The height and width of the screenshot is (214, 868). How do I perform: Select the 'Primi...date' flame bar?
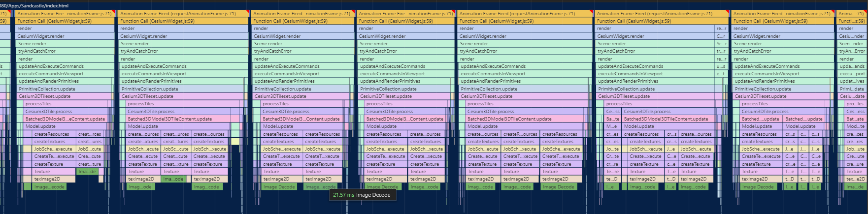click(x=852, y=89)
